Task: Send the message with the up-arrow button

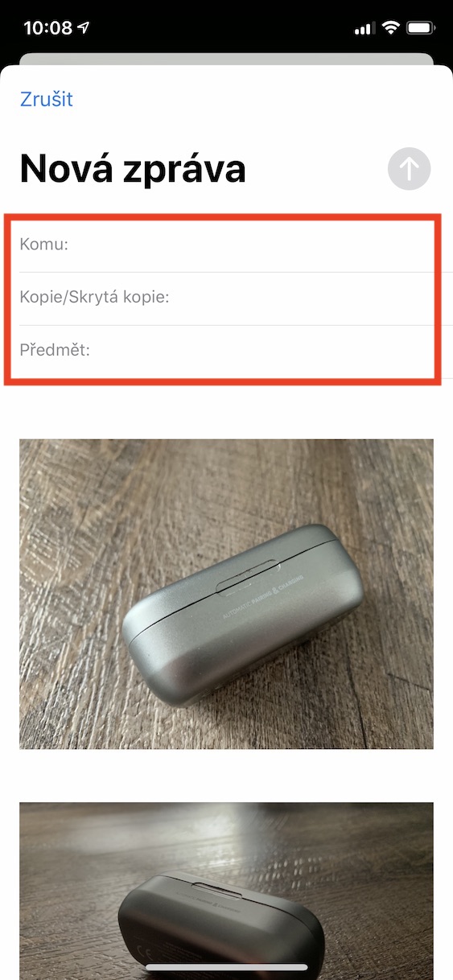Action: [x=409, y=169]
